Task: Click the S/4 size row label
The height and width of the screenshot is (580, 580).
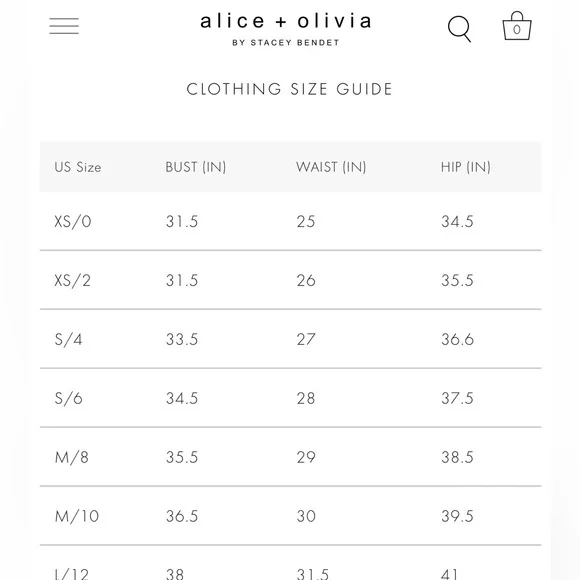Action: coord(68,340)
